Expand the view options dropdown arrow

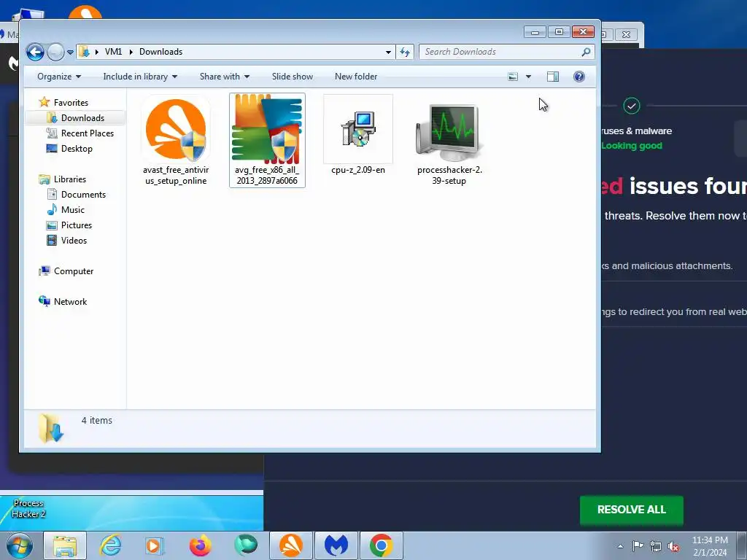coord(528,77)
